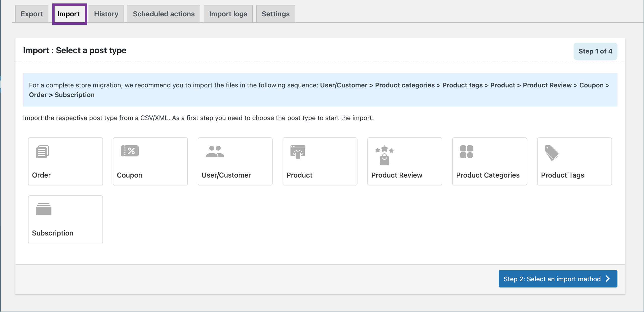Click the Order stacked-documents icon
The width and height of the screenshot is (644, 312).
(42, 152)
